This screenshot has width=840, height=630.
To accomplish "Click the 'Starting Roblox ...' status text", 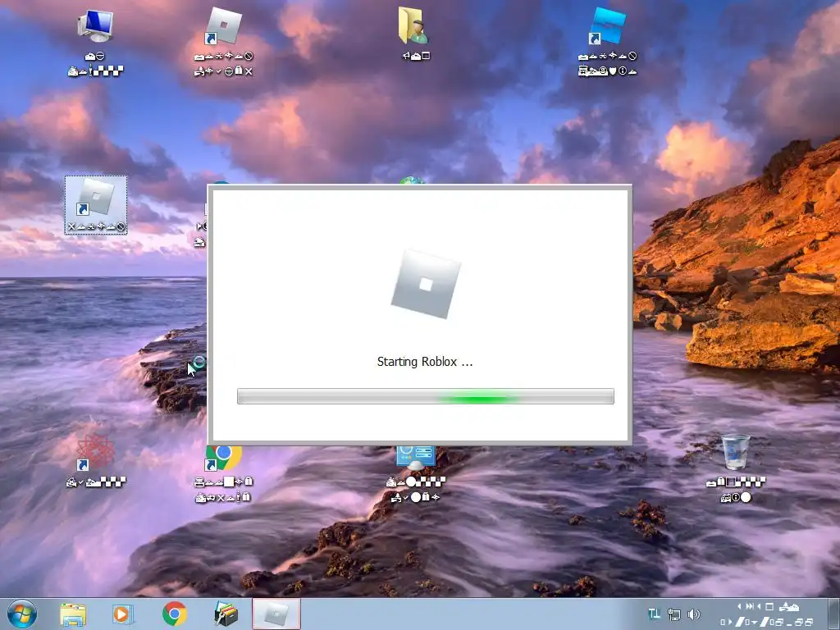I will pos(425,362).
